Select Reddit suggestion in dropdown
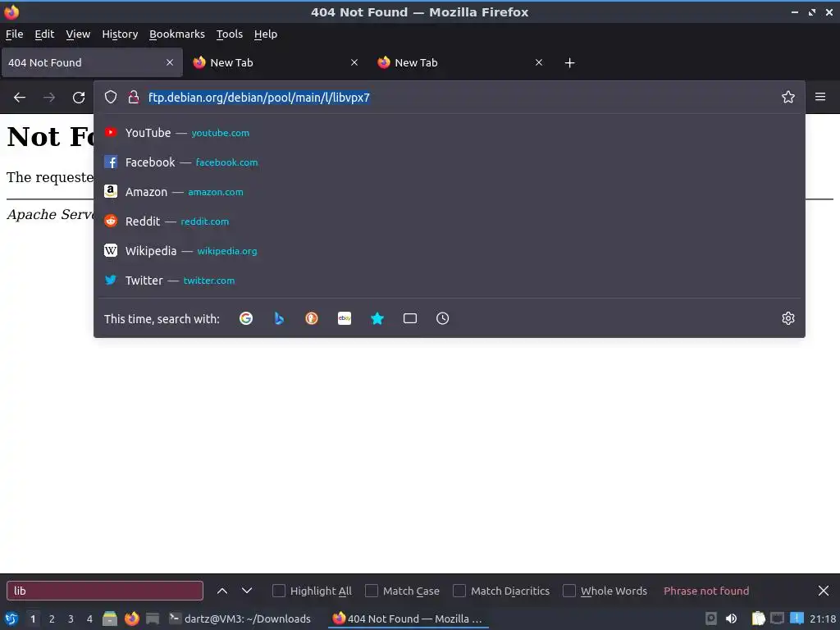This screenshot has height=630, width=840. tap(449, 221)
